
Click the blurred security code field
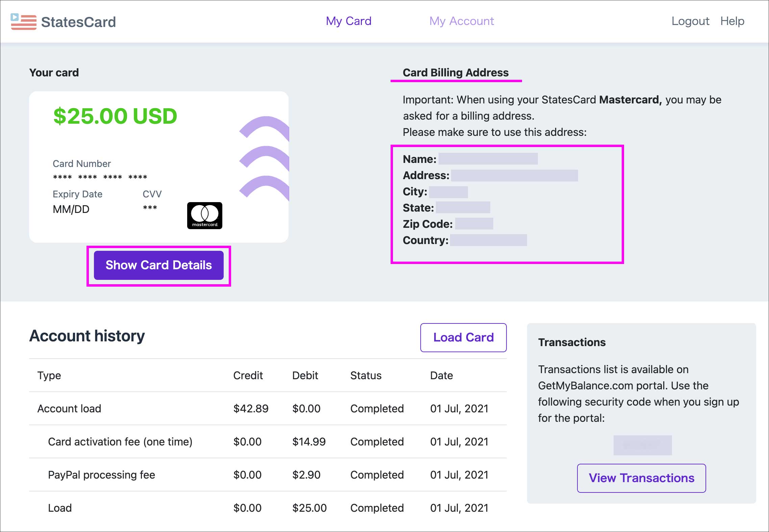(x=642, y=445)
